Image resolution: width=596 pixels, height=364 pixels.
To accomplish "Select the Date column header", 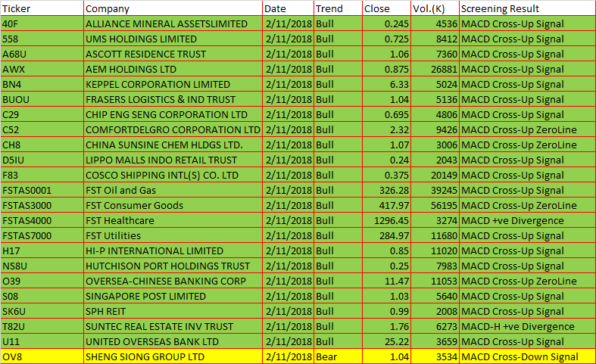I will tap(288, 8).
